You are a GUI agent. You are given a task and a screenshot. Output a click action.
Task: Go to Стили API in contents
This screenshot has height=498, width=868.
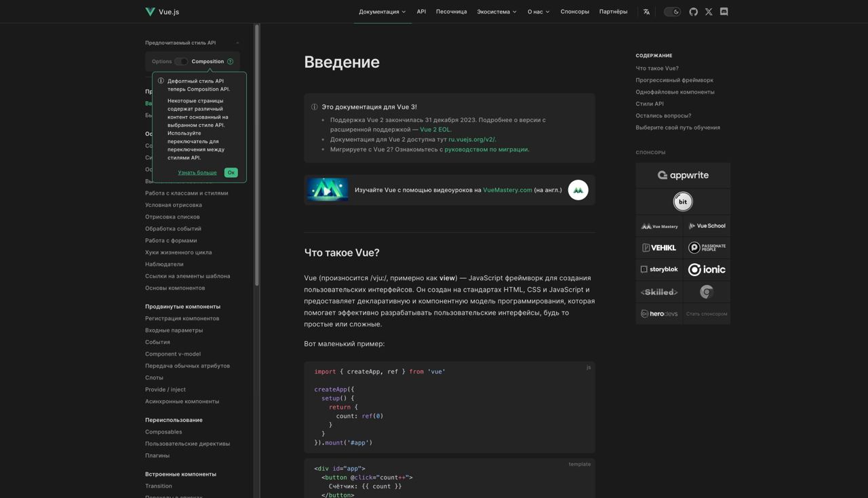coord(650,104)
